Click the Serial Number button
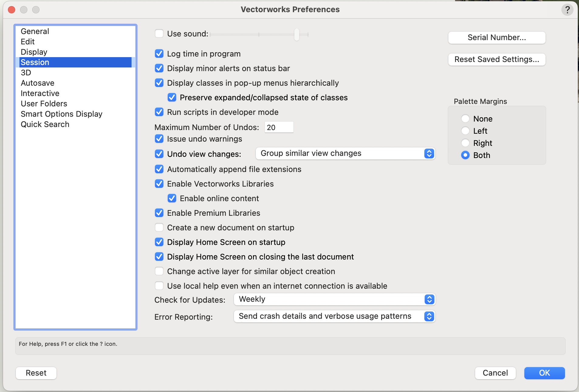Screen dimensions: 579x392 pos(497,37)
